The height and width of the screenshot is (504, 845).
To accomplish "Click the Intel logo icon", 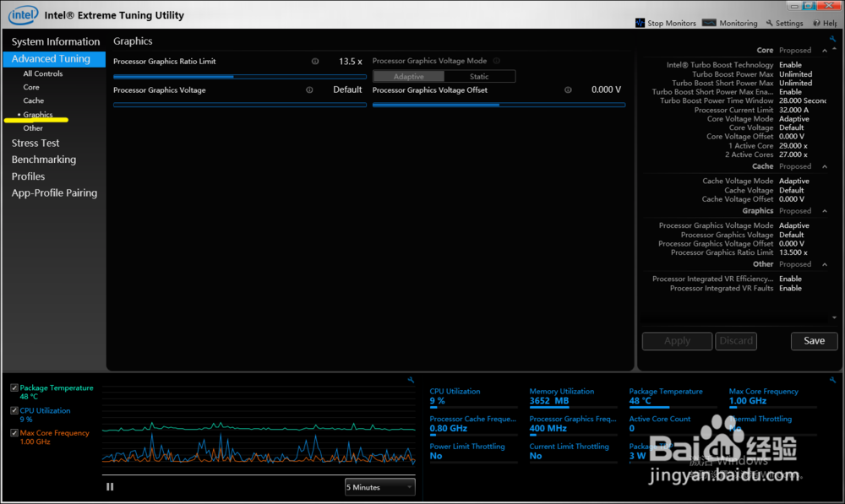I will click(23, 14).
